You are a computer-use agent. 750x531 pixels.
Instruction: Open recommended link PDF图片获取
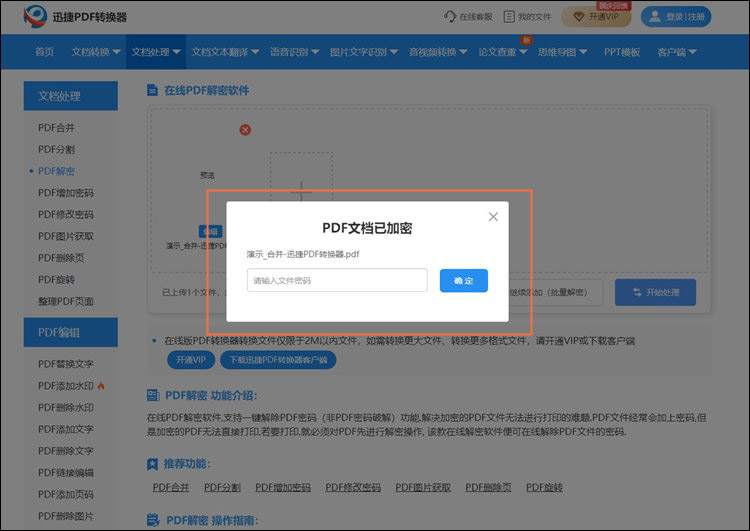click(x=423, y=487)
